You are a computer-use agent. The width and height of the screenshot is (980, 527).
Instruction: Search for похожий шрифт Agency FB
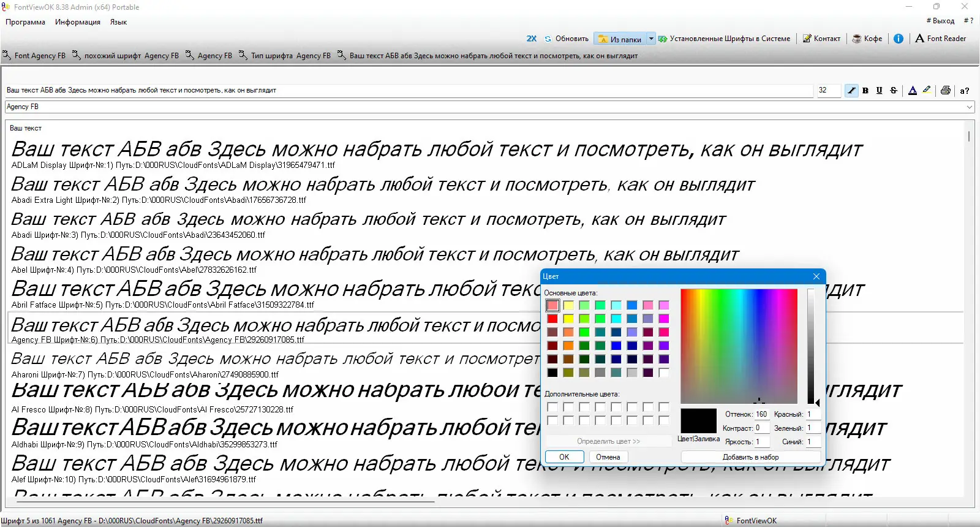point(126,56)
